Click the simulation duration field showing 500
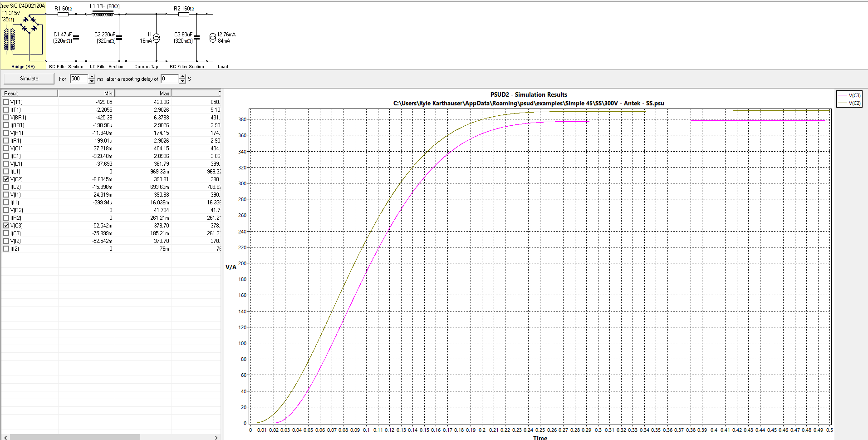The image size is (868, 440). coord(79,79)
